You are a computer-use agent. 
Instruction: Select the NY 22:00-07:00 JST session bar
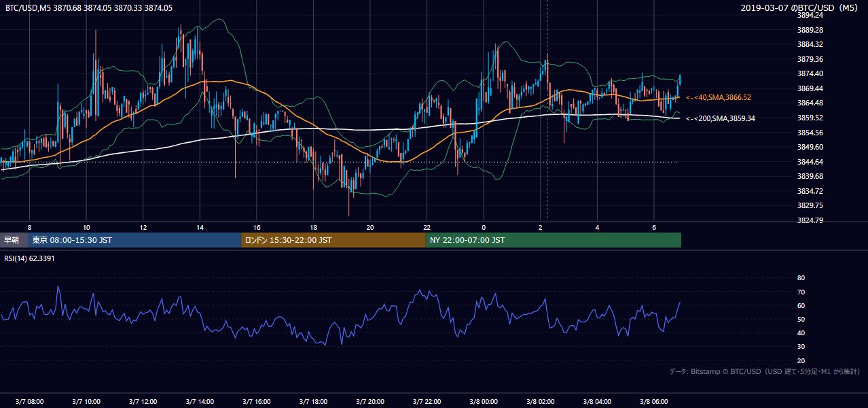[x=554, y=240]
